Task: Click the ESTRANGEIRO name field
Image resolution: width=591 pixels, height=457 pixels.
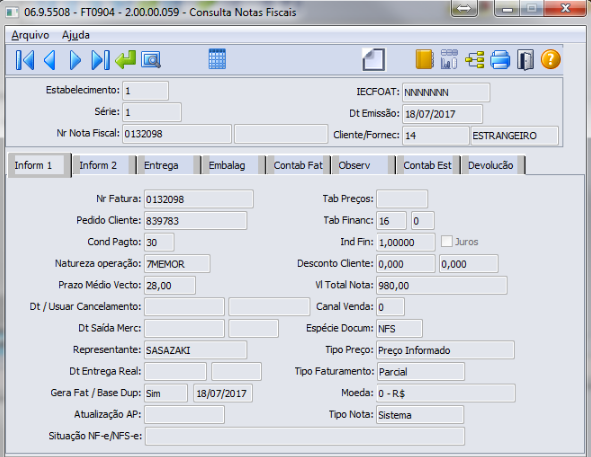Action: coord(514,135)
